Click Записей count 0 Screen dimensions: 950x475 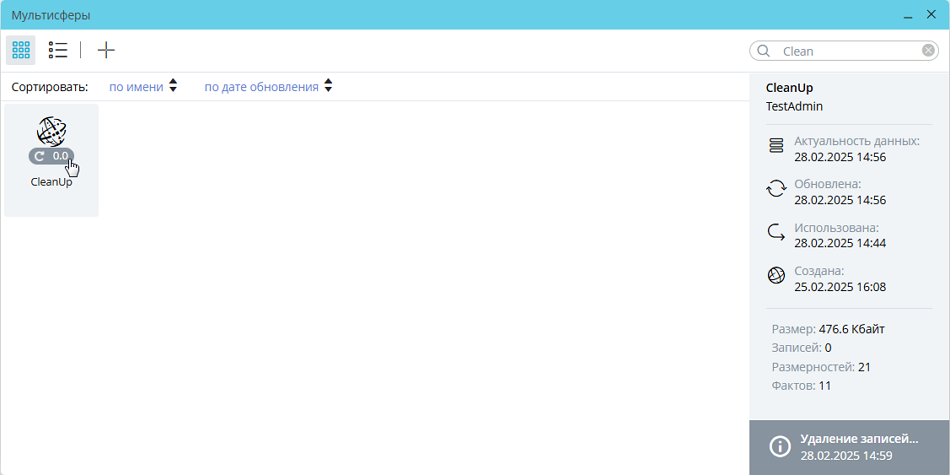[828, 348]
